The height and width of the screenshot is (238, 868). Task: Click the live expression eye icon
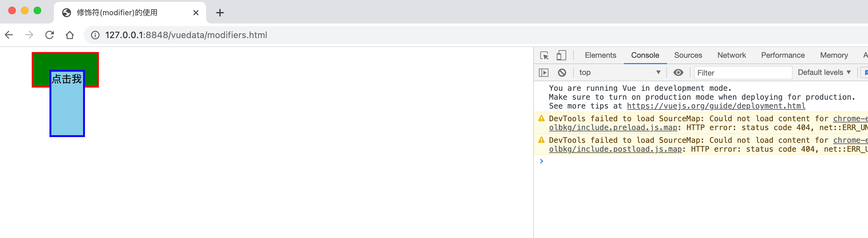point(678,72)
